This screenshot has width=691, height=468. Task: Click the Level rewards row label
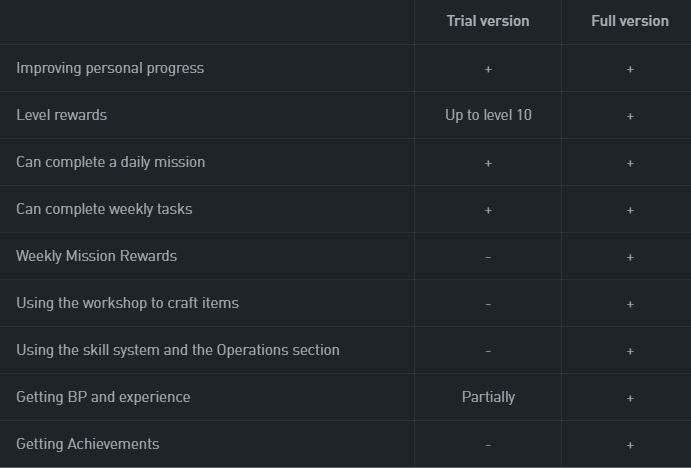pyautogui.click(x=62, y=115)
